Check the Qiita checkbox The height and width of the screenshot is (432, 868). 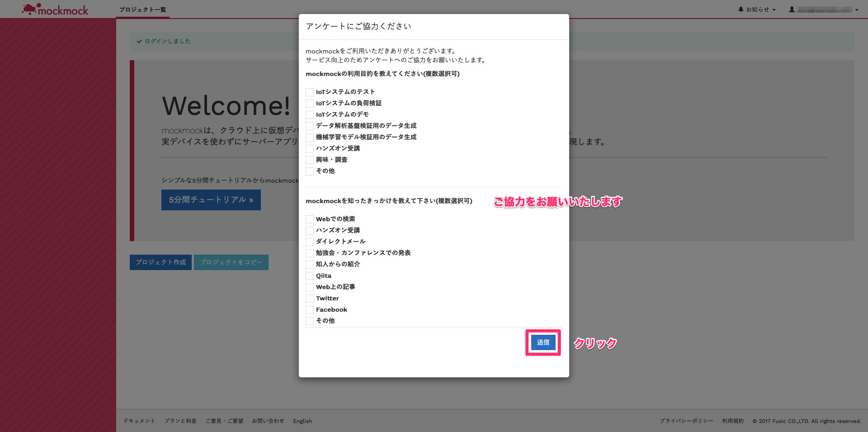[x=309, y=275]
